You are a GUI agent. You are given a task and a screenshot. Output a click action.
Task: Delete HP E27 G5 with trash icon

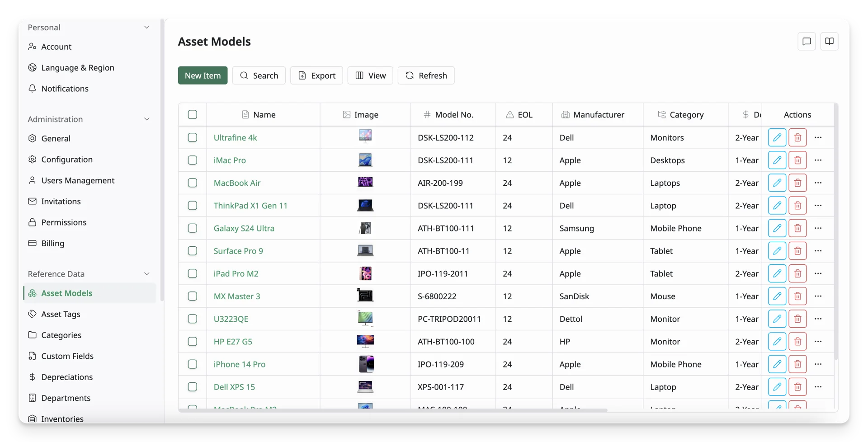797,341
